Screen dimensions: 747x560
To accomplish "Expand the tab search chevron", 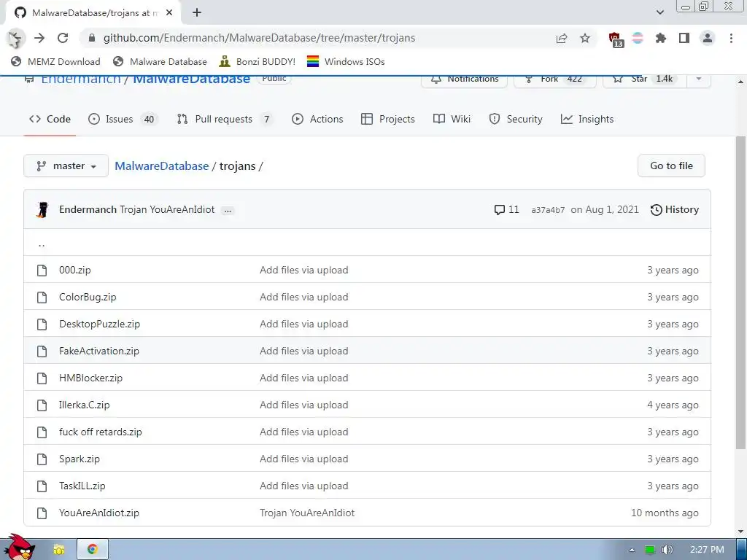I will [x=659, y=12].
